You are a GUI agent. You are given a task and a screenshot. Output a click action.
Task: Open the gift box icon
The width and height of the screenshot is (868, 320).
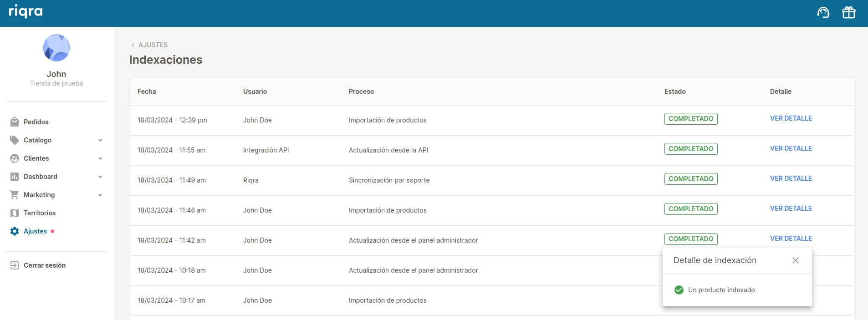coord(849,12)
